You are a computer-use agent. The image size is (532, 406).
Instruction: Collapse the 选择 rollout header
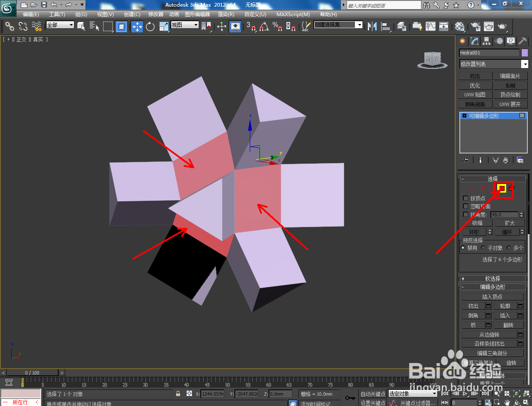pyautogui.click(x=493, y=179)
